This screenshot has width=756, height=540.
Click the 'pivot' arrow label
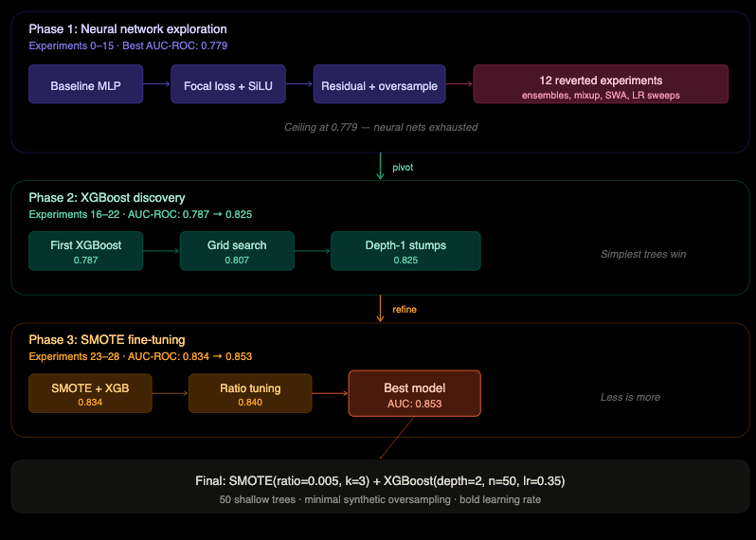tap(403, 168)
